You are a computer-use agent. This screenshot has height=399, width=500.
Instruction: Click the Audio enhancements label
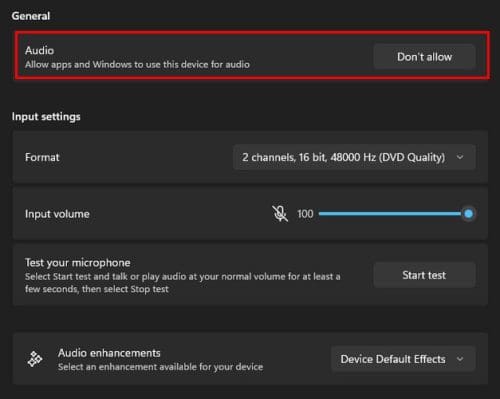pos(109,353)
